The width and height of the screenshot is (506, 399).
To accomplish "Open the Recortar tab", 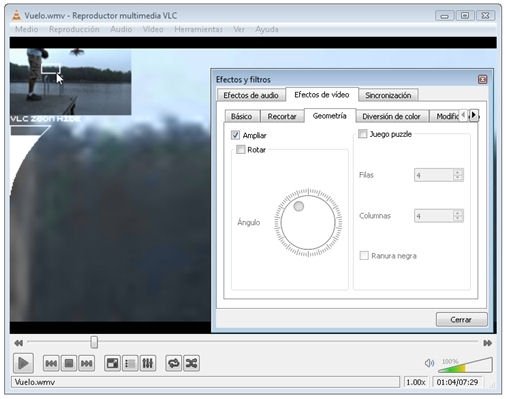I will coord(282,116).
